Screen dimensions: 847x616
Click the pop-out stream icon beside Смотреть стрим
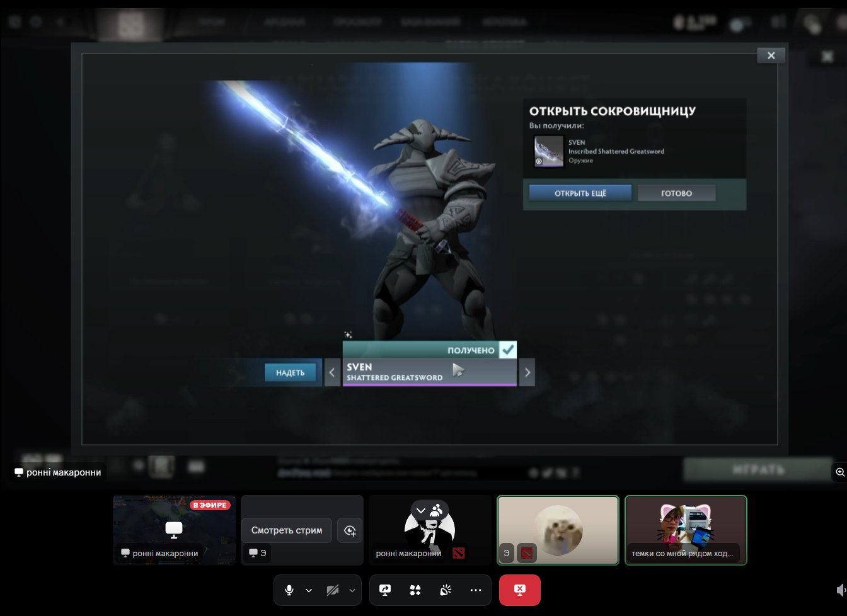tap(350, 530)
